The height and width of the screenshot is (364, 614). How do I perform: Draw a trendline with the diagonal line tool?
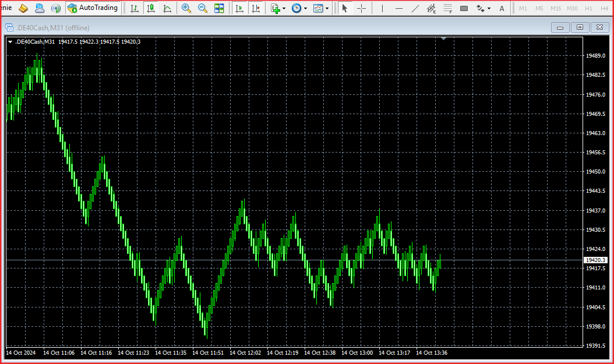click(x=415, y=8)
